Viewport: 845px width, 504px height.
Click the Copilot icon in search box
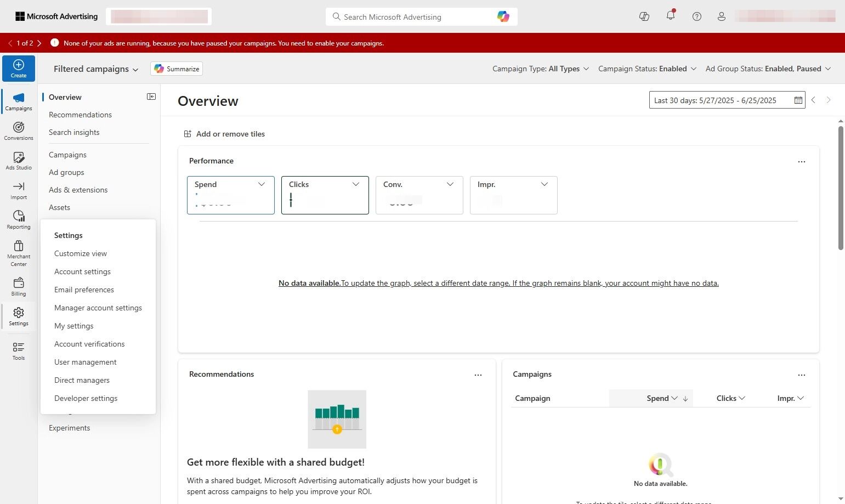(503, 16)
